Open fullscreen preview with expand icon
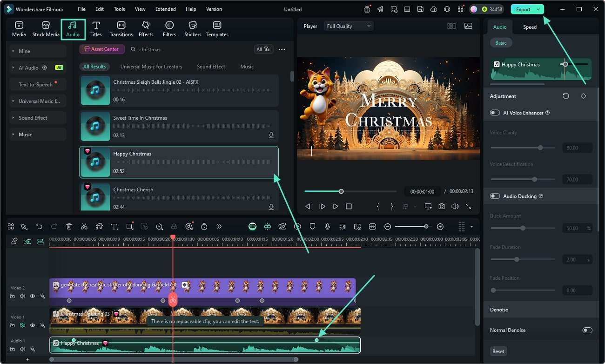Viewport: 605px width, 364px height. click(468, 206)
